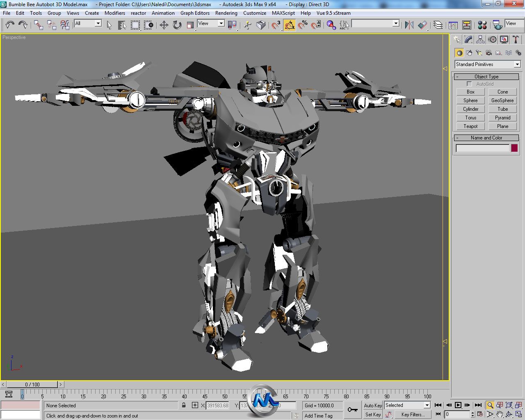525x420 pixels.
Task: Click the current frame number field
Action: click(457, 415)
